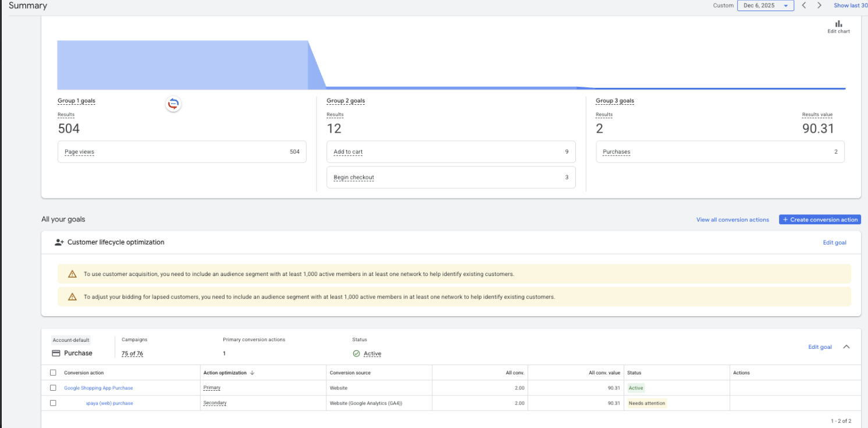Open Google Shopping App Purchase conversion action
Screen dimensions: 868x428
[98, 388]
